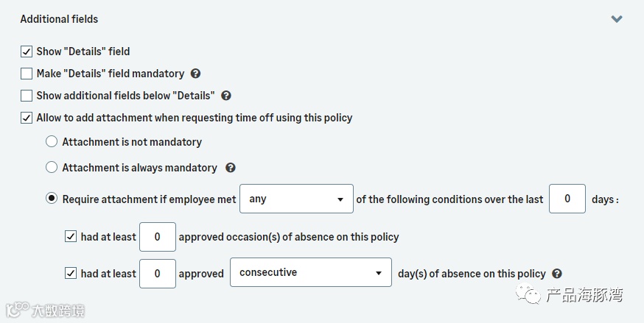Click the Additional fields section heading
The height and width of the screenshot is (323, 644).
(59, 19)
